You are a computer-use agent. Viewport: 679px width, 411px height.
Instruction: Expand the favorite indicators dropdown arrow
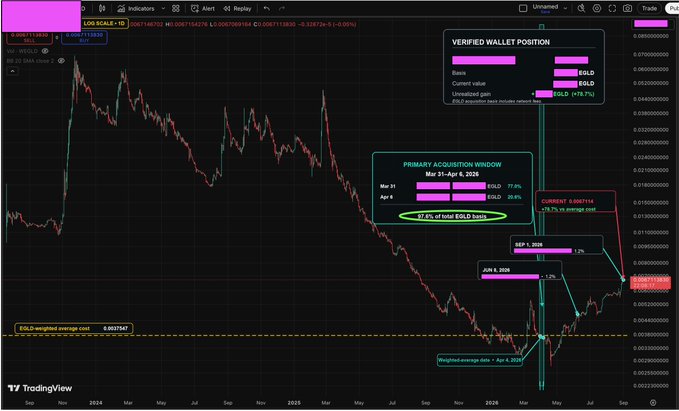point(163,8)
